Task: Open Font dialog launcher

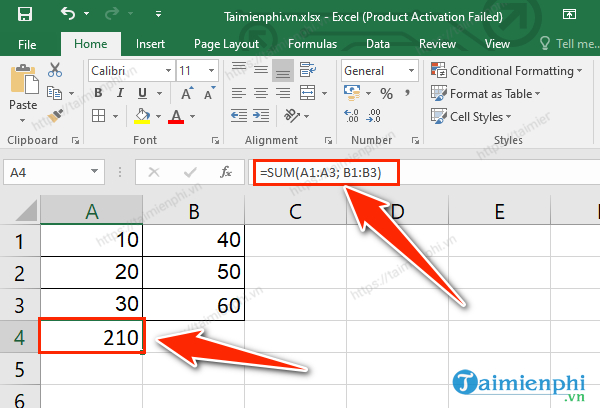Action: (215, 141)
